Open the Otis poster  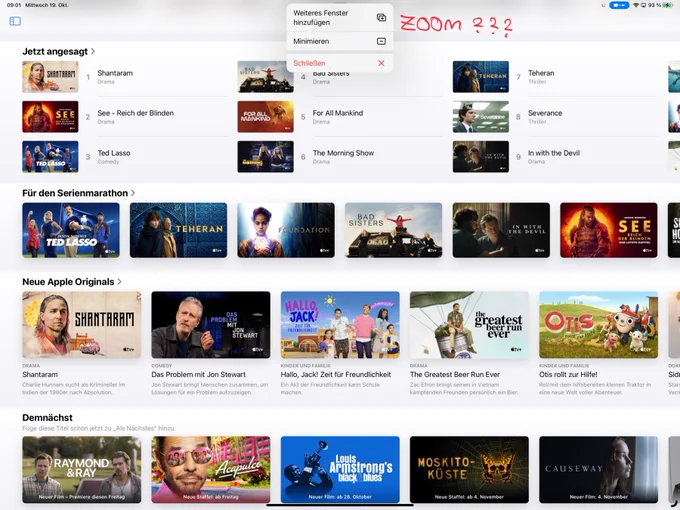pyautogui.click(x=598, y=325)
